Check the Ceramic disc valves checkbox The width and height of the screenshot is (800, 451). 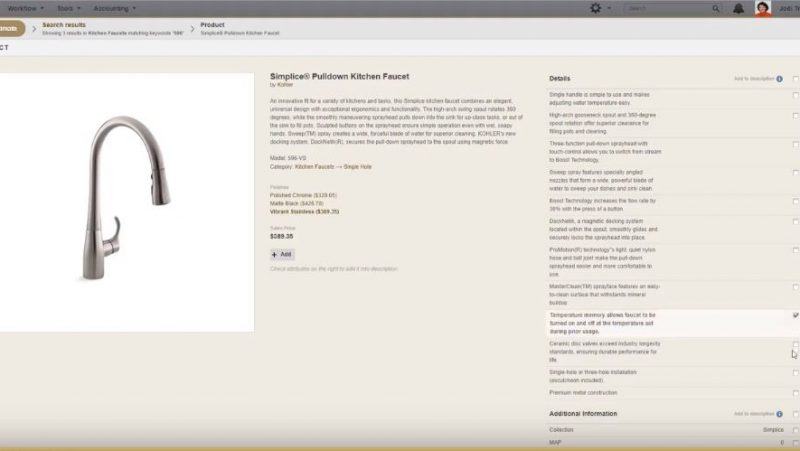[x=796, y=345]
